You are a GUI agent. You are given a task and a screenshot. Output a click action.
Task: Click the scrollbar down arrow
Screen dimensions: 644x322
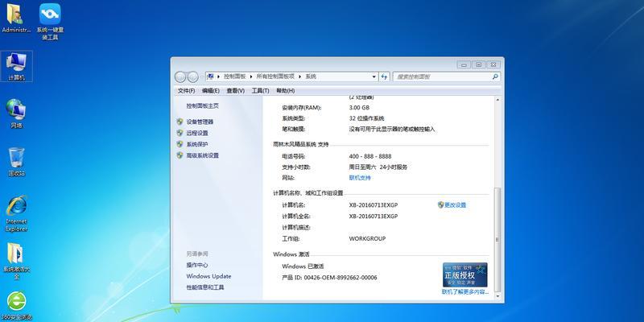tap(497, 295)
